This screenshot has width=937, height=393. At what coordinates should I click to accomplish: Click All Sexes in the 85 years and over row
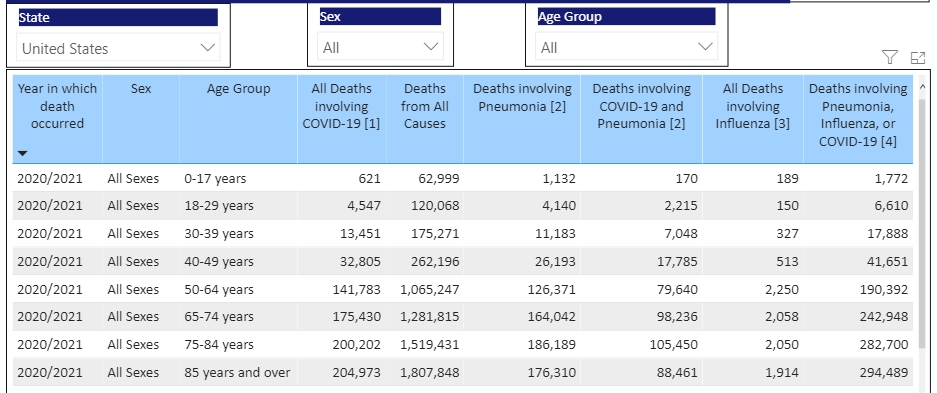coord(133,373)
